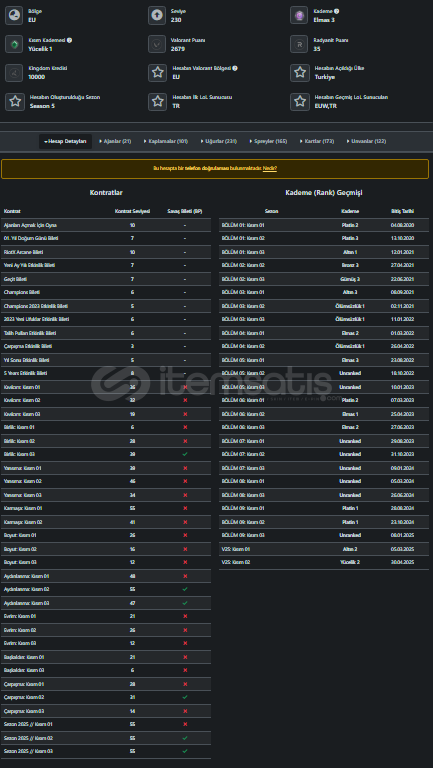Click the Radyanit Puanı R icon
The height and width of the screenshot is (768, 433).
tap(299, 44)
